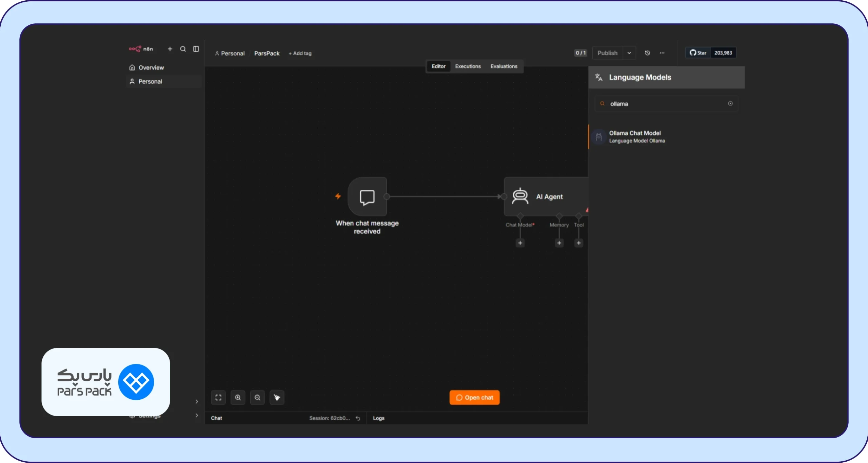The width and height of the screenshot is (868, 463).
Task: Click the fit-to-view canvas icon
Action: [x=218, y=398]
